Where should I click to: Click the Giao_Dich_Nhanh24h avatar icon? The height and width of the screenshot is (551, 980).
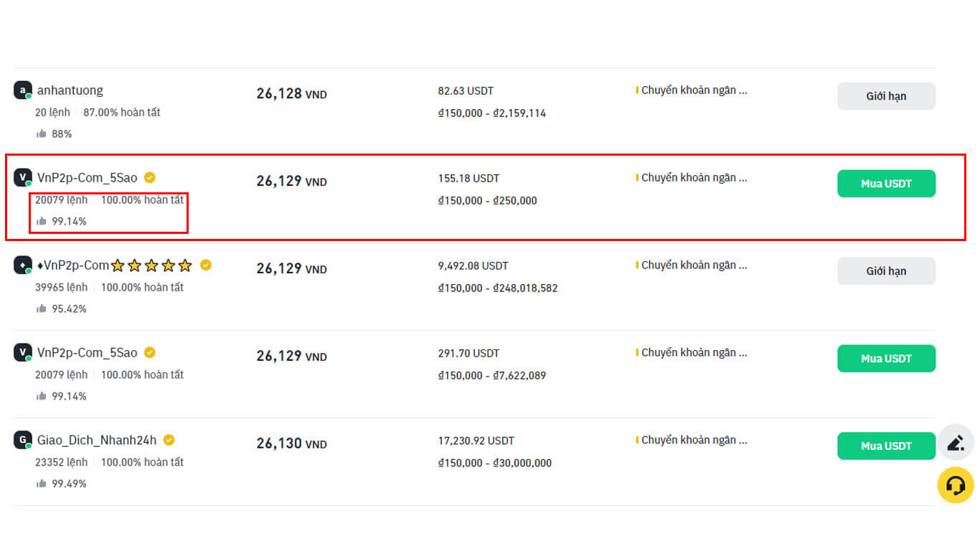23,441
